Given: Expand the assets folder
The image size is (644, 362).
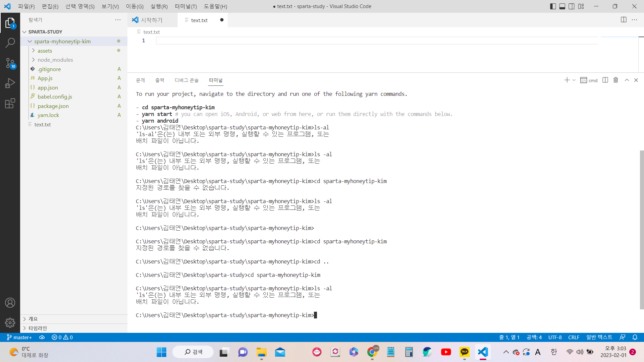Looking at the screenshot, I should point(33,51).
